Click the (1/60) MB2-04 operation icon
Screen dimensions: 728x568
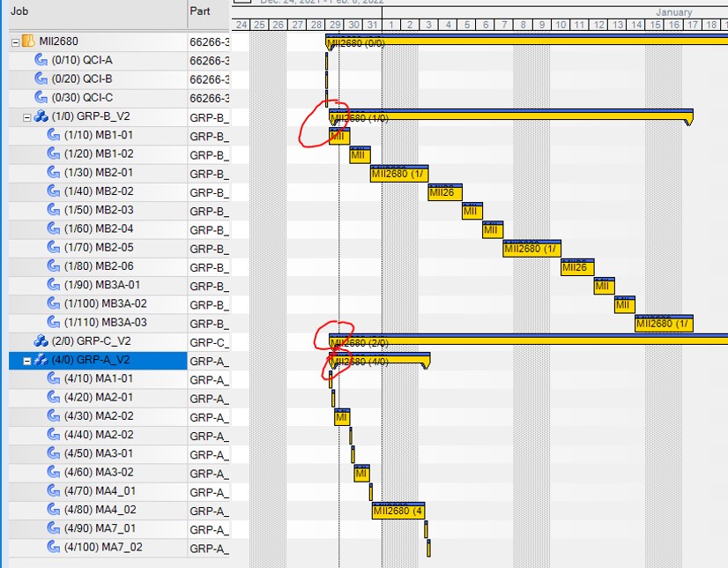pyautogui.click(x=54, y=228)
